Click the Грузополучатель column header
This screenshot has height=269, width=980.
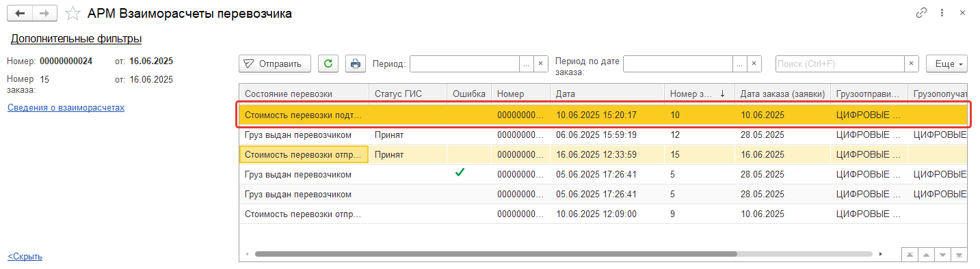tap(938, 94)
